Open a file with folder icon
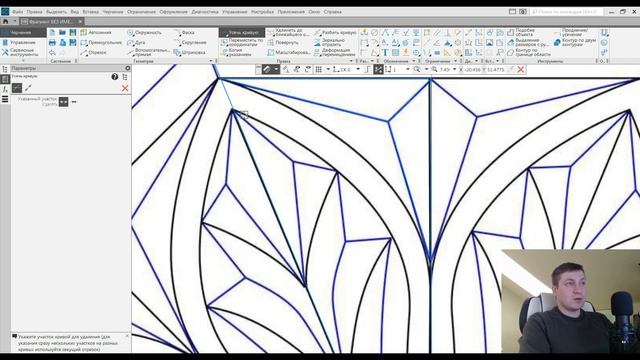640x360 pixels. (x=62, y=32)
